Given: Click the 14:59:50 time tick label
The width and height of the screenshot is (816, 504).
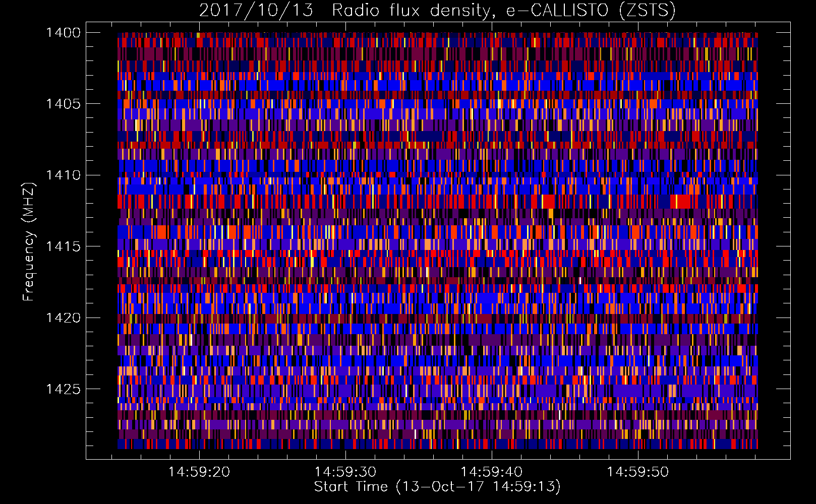Looking at the screenshot, I should (637, 472).
